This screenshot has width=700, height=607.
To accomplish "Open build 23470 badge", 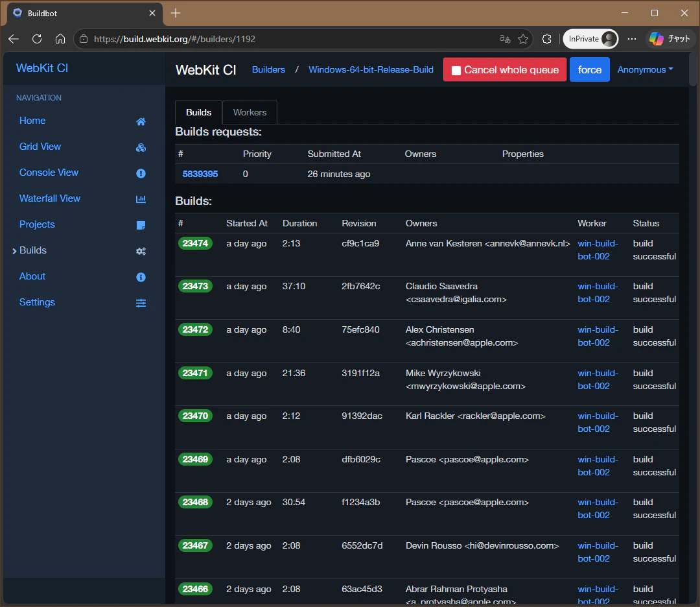I will (195, 416).
